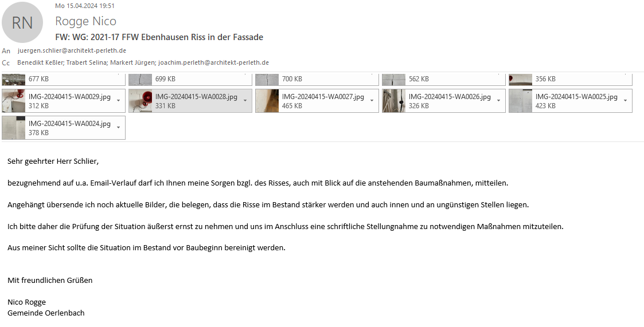Viewport: 644px width, 327px height.
Task: Click the email subject line text
Action: 159,37
